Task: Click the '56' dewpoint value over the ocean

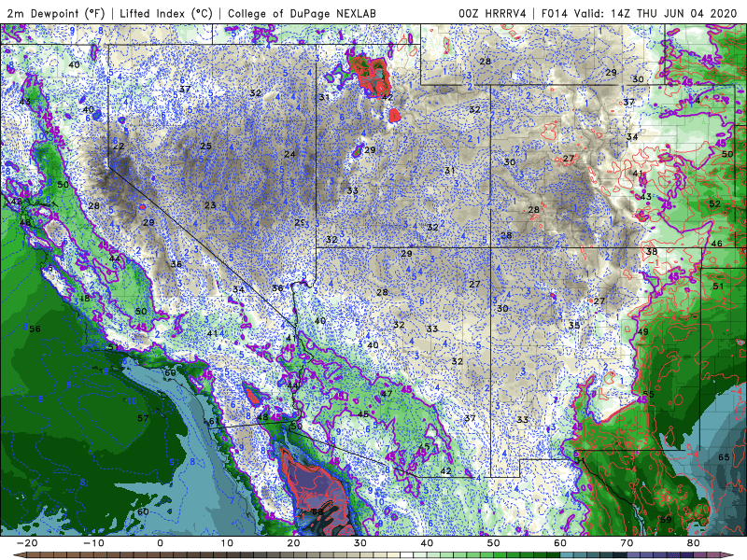Action: pos(35,329)
